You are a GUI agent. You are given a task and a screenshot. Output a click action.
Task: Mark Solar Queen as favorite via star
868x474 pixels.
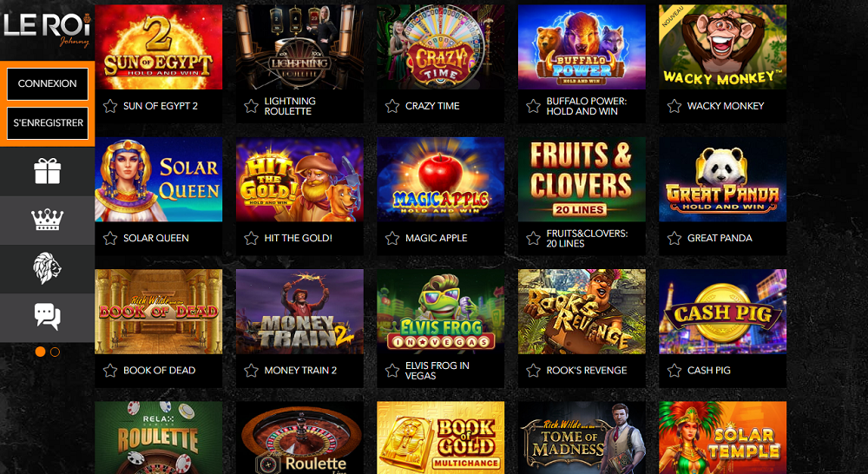point(110,238)
